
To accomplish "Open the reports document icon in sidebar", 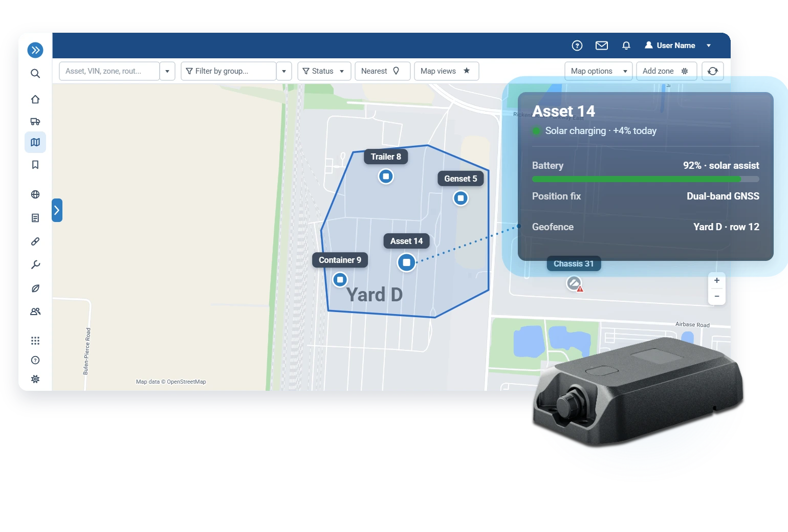I will [35, 218].
